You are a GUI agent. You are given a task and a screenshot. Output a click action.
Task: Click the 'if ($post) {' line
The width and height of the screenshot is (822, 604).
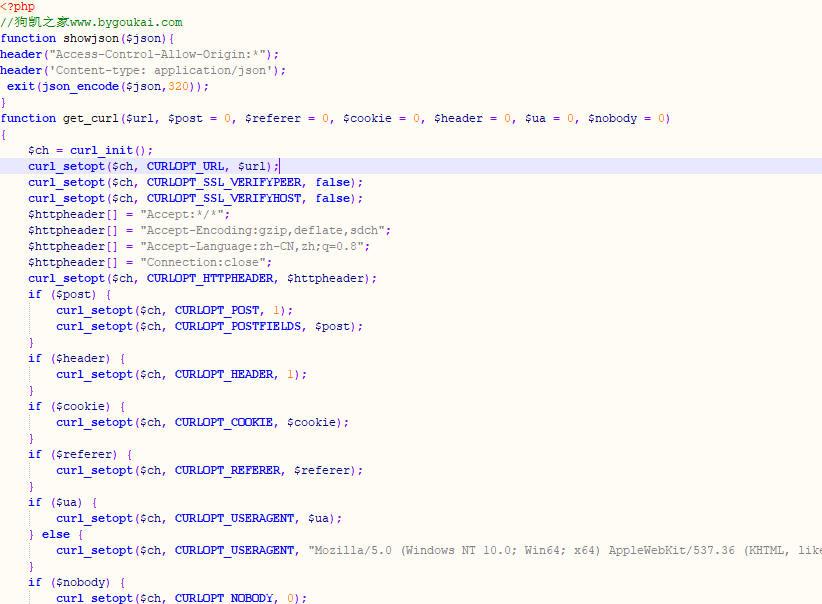point(70,294)
